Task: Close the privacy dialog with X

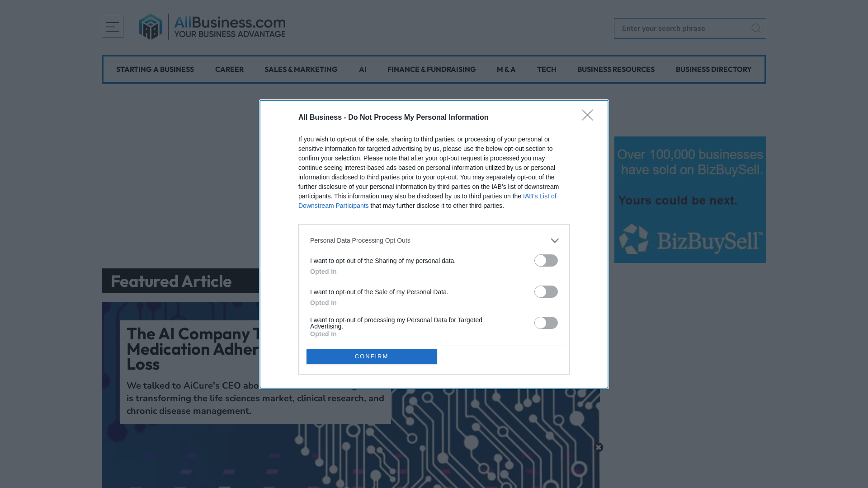Action: coord(587,115)
